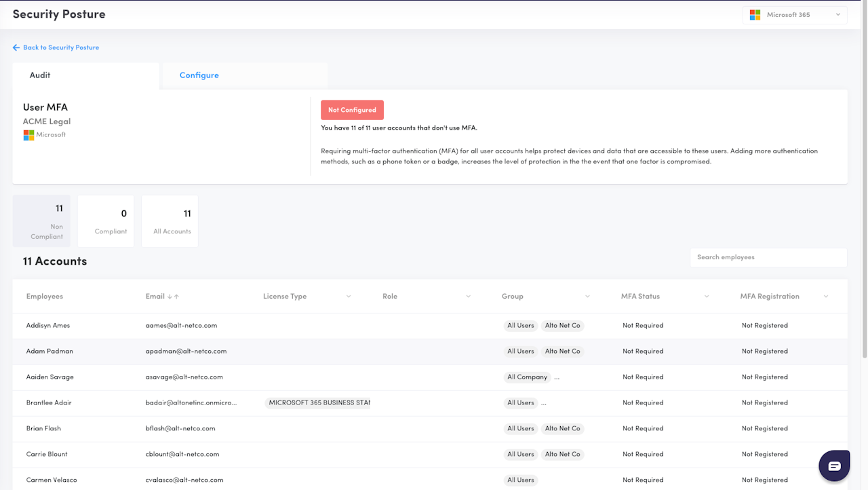This screenshot has height=490, width=868.
Task: Filter by Non Compliant accounts card
Action: pyautogui.click(x=41, y=221)
